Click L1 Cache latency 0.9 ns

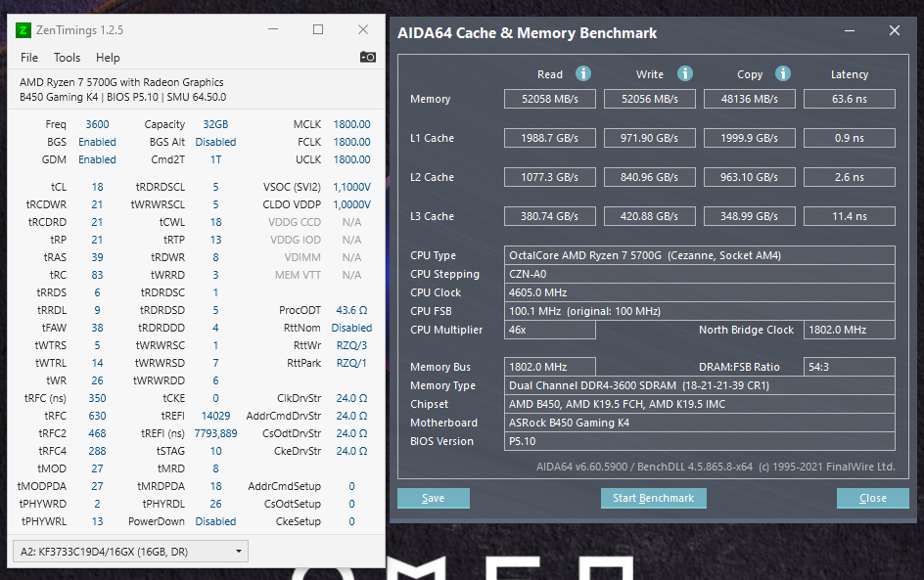(850, 138)
